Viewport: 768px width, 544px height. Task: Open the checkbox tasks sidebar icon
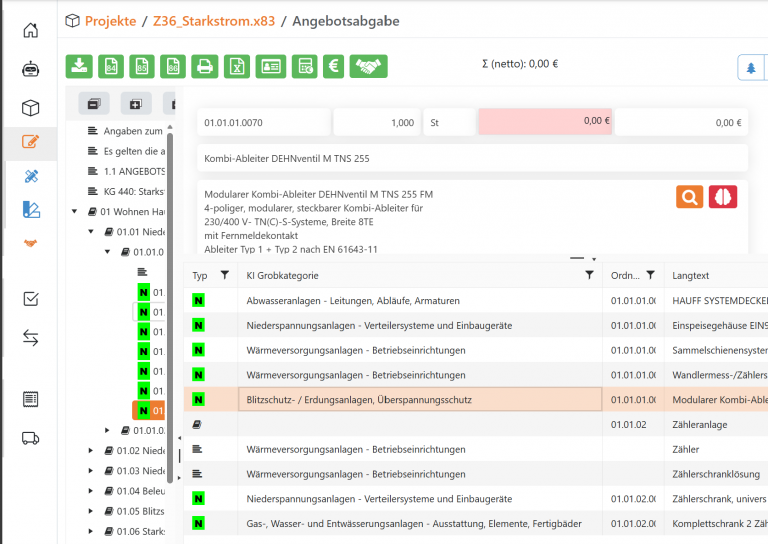(x=31, y=298)
